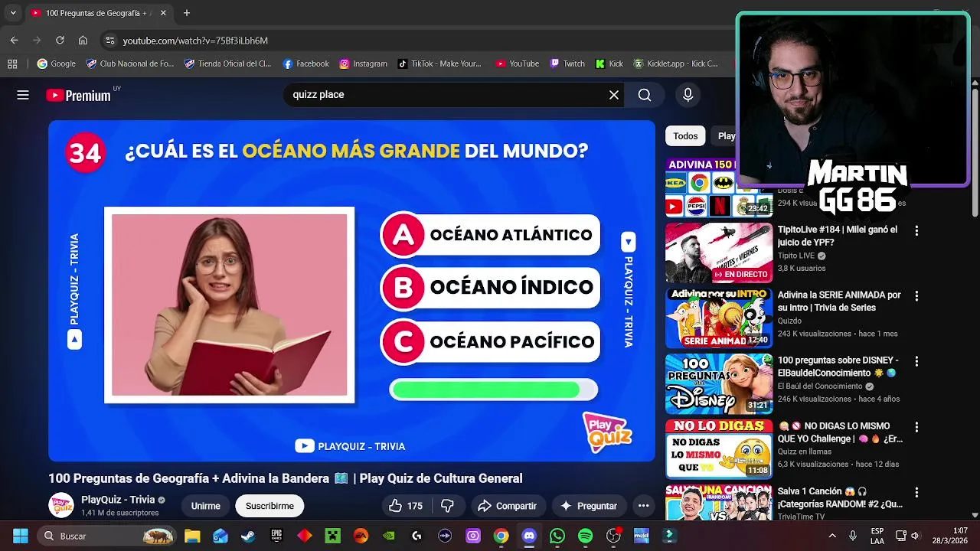The image size is (980, 551).
Task: Open Discord from the taskbar
Action: pyautogui.click(x=529, y=536)
